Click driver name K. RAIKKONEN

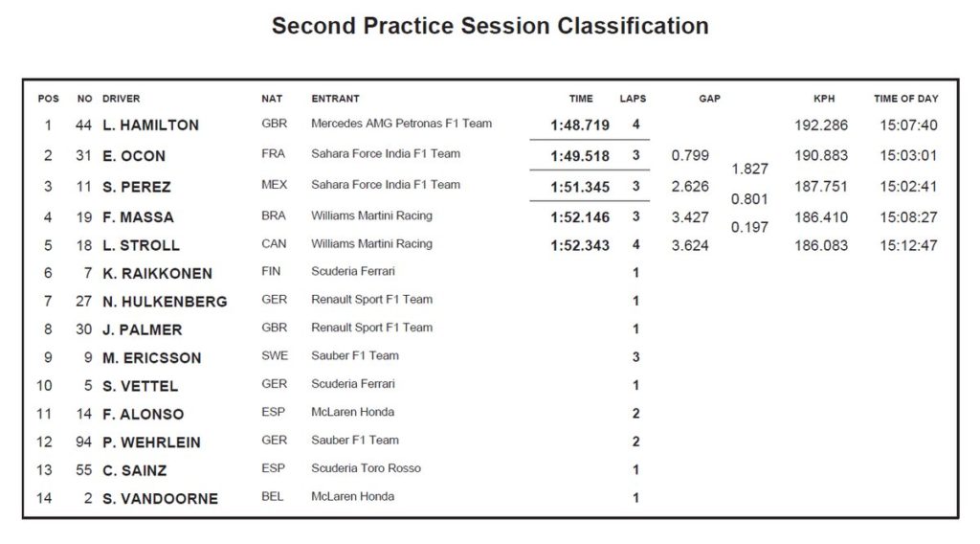pos(157,274)
